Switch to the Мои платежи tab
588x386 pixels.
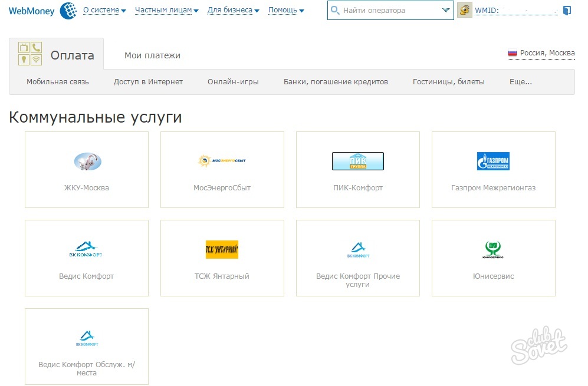click(152, 55)
